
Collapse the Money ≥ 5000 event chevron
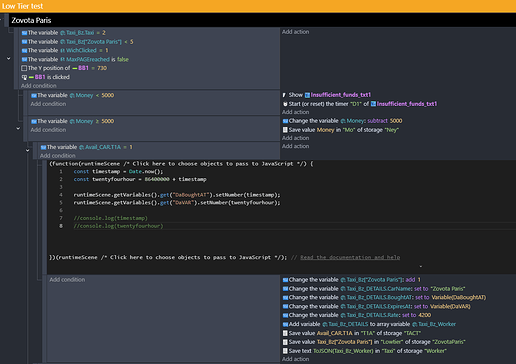(18, 128)
